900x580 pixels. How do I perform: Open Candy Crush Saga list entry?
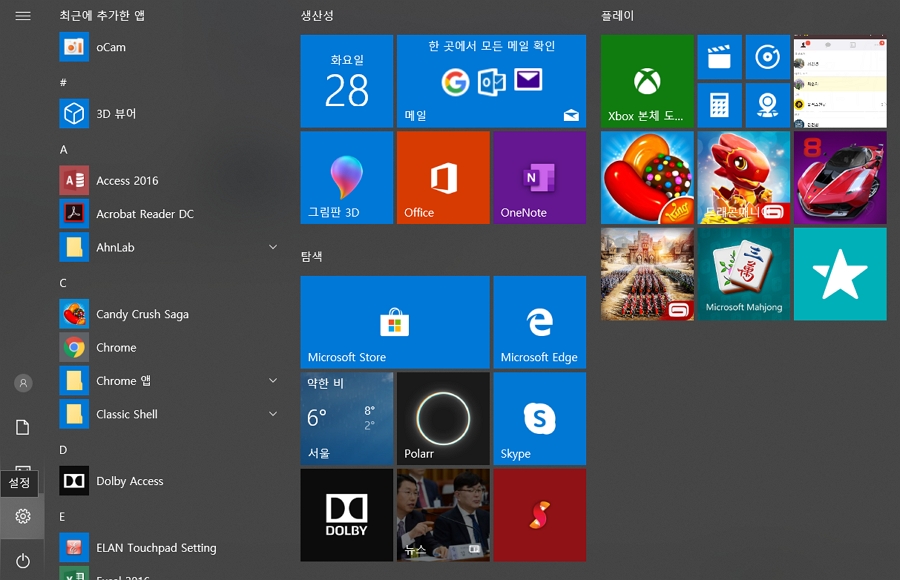(x=168, y=314)
